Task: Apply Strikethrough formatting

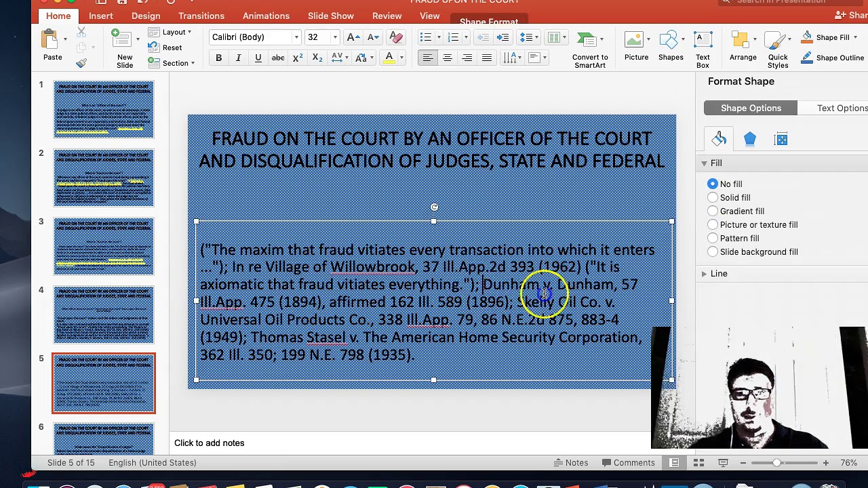Action: tap(278, 58)
